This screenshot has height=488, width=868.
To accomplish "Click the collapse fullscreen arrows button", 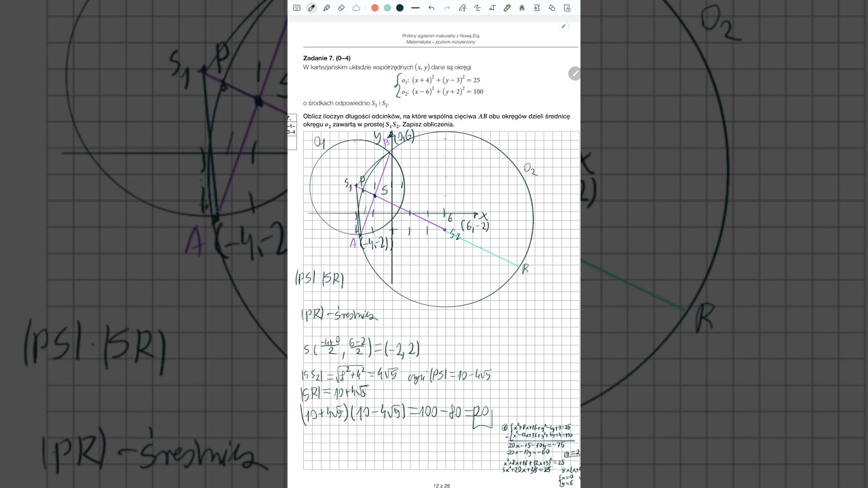I will tap(564, 26).
